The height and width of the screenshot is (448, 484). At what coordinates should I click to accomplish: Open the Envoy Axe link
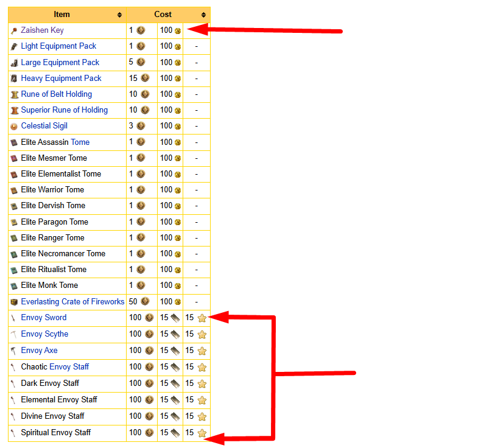[x=39, y=351]
